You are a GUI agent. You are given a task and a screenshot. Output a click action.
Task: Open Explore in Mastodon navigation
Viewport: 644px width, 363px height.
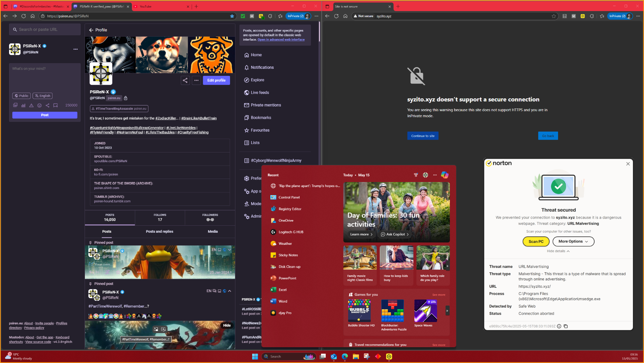point(254,80)
